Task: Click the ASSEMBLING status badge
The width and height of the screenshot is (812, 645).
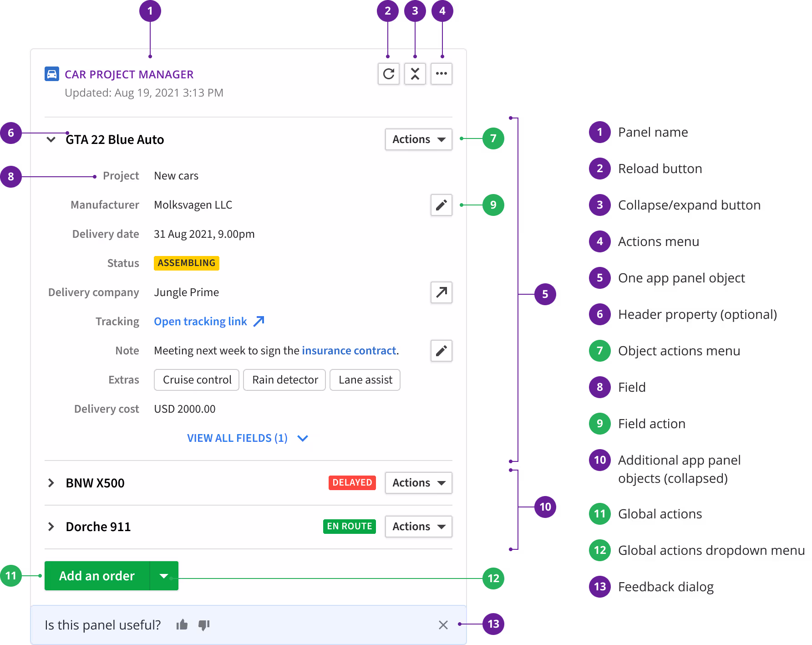Action: (187, 263)
